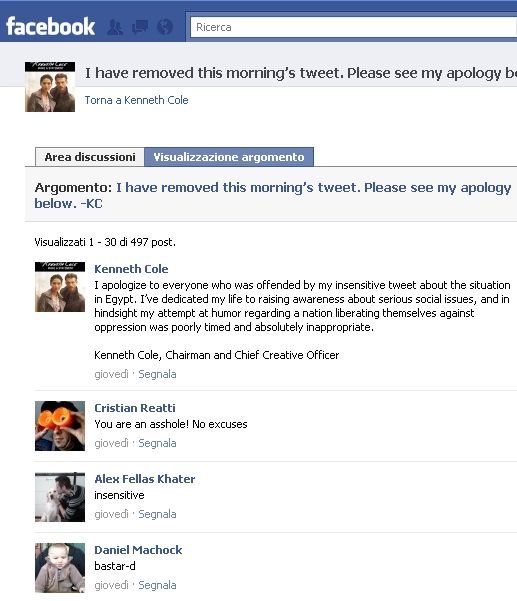Image resolution: width=517 pixels, height=601 pixels.
Task: Open the friend requests icon
Action: 115,27
